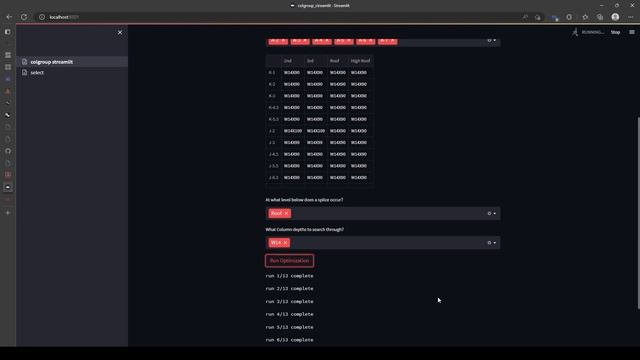Image resolution: width=640 pixels, height=360 pixels.
Task: Expand the column depths dropdown arrow
Action: point(495,243)
